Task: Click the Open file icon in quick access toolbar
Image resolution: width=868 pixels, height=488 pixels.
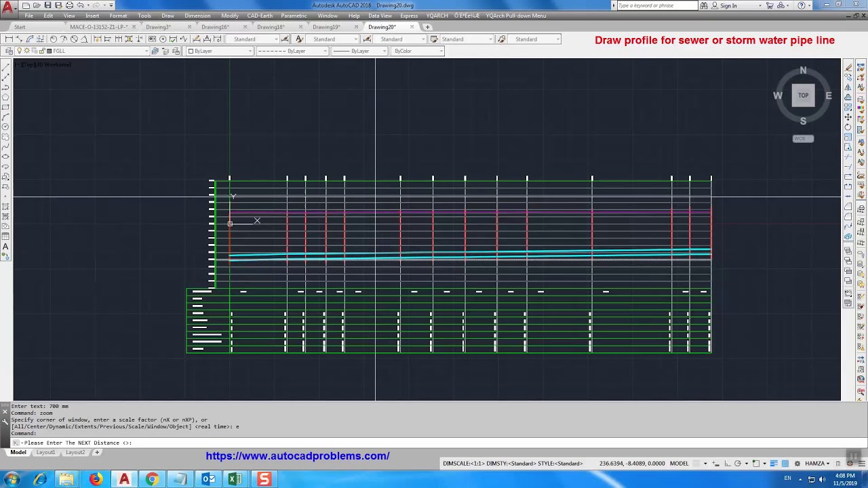Action: click(x=37, y=5)
